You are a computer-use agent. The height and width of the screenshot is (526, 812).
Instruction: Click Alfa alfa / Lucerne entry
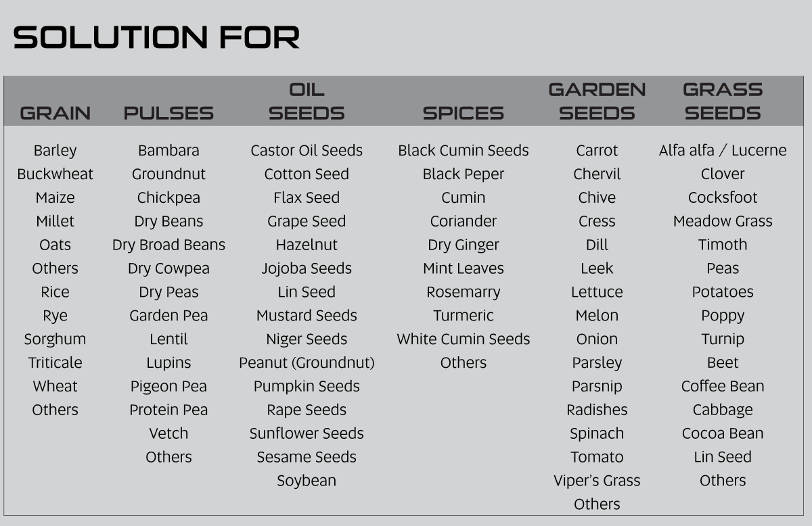pos(723,150)
